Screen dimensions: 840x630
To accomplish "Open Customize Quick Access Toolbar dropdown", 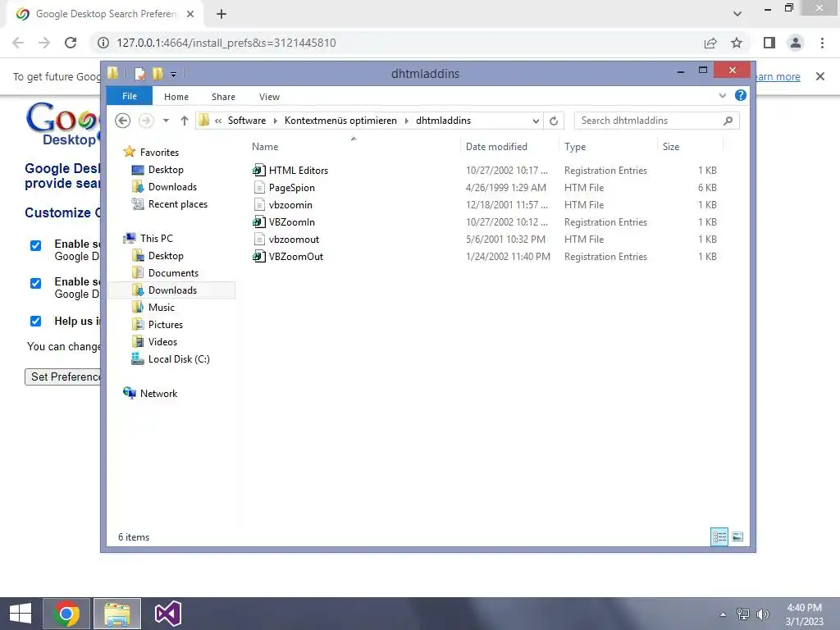I will (174, 74).
